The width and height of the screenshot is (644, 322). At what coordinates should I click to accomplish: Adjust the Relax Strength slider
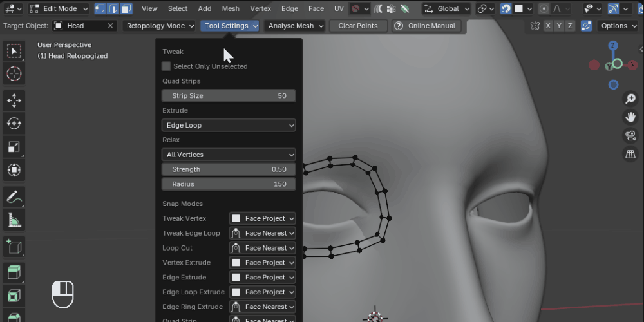(x=229, y=169)
